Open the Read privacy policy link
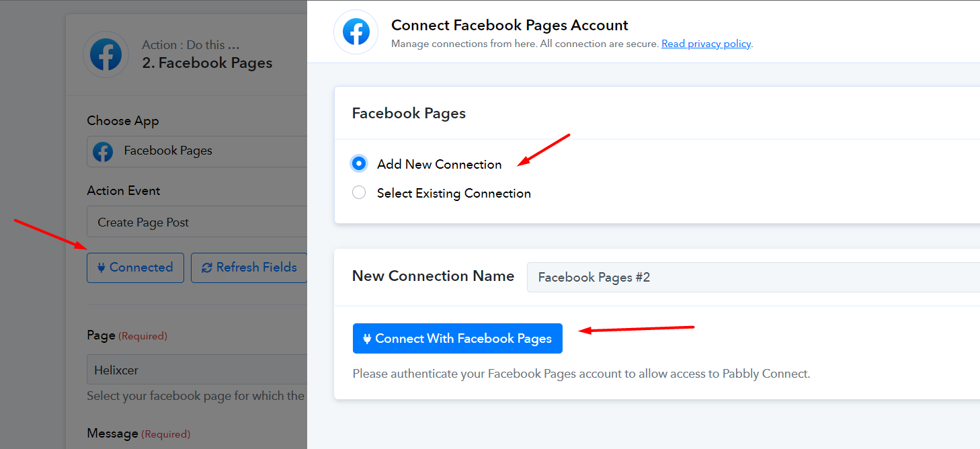980x449 pixels. [706, 44]
